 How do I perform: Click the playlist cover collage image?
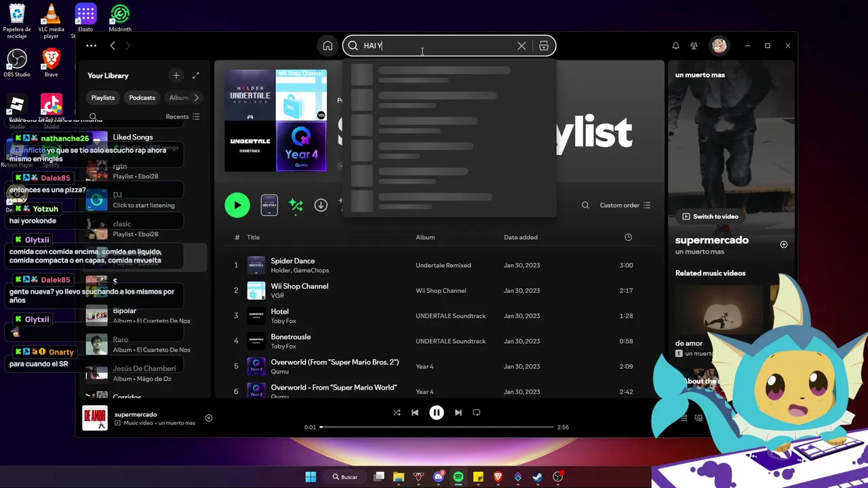(275, 121)
